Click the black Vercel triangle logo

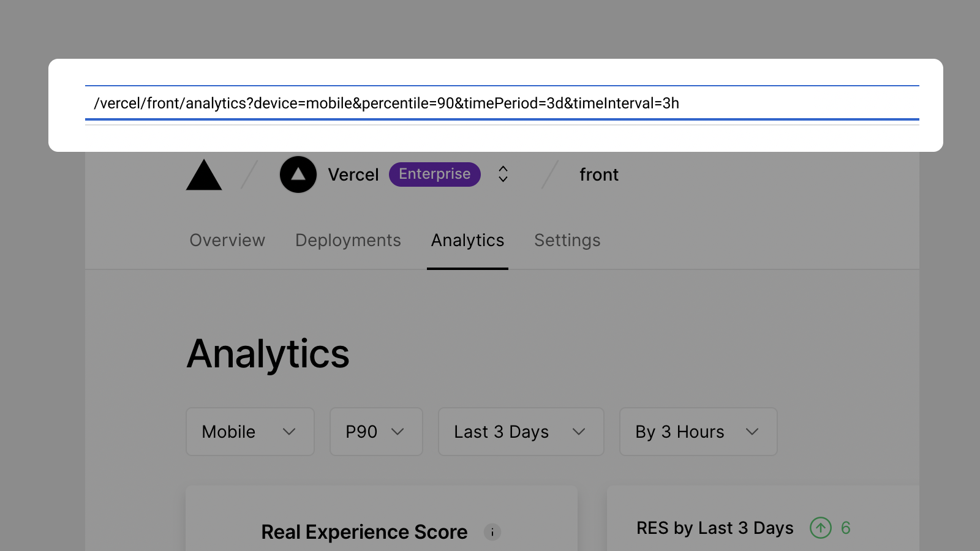pos(203,175)
